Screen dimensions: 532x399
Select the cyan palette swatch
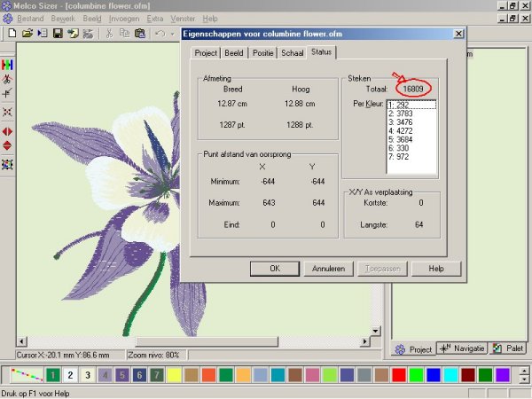click(x=451, y=375)
